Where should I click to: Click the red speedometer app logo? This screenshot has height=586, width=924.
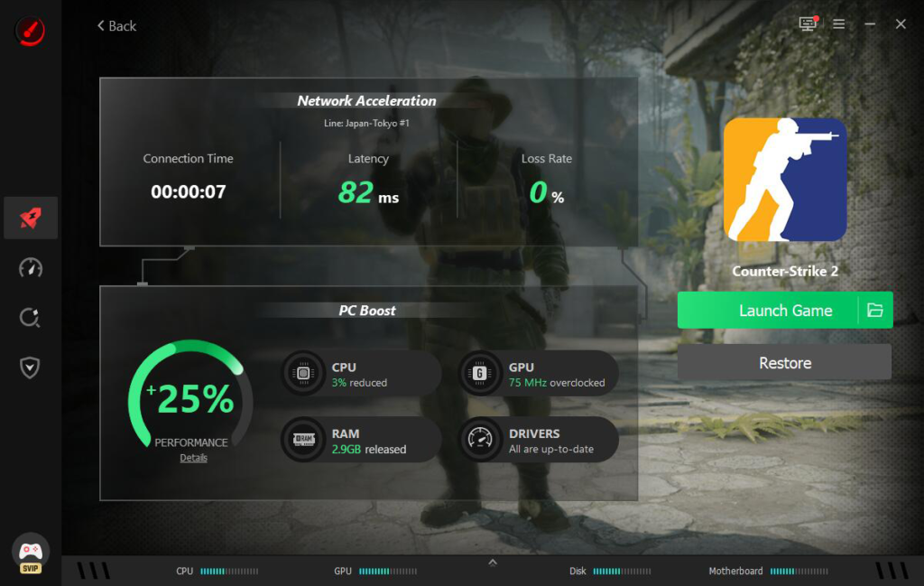30,30
